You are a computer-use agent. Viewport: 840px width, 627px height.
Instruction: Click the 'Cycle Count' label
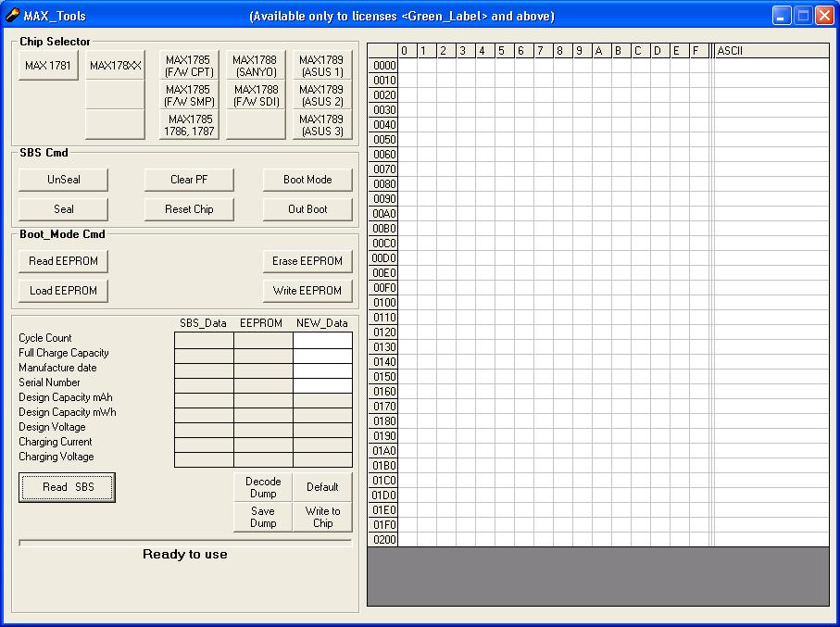pyautogui.click(x=45, y=338)
